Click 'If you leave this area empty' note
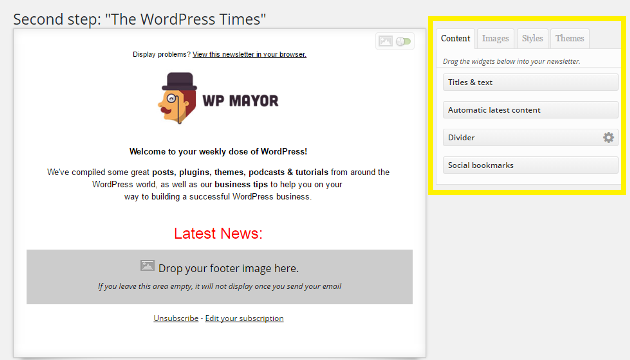Viewport: 630px width, 360px height. click(x=219, y=286)
